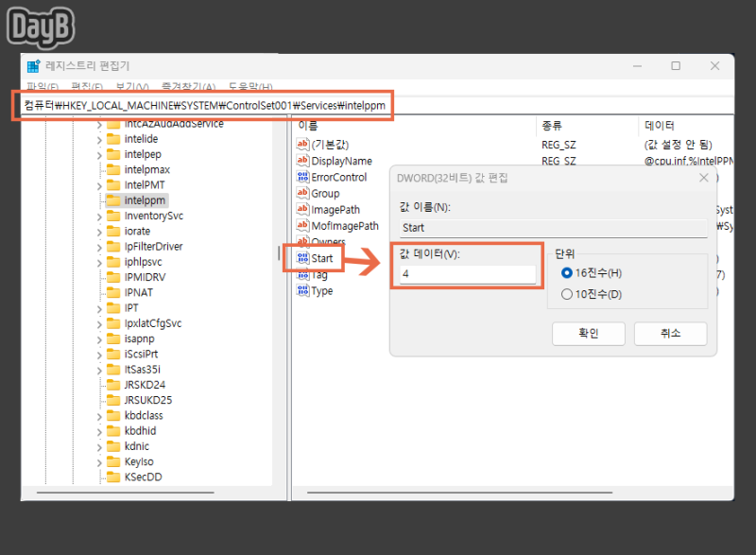Click the IntelPMT folder icon
756x555 pixels.
(113, 185)
